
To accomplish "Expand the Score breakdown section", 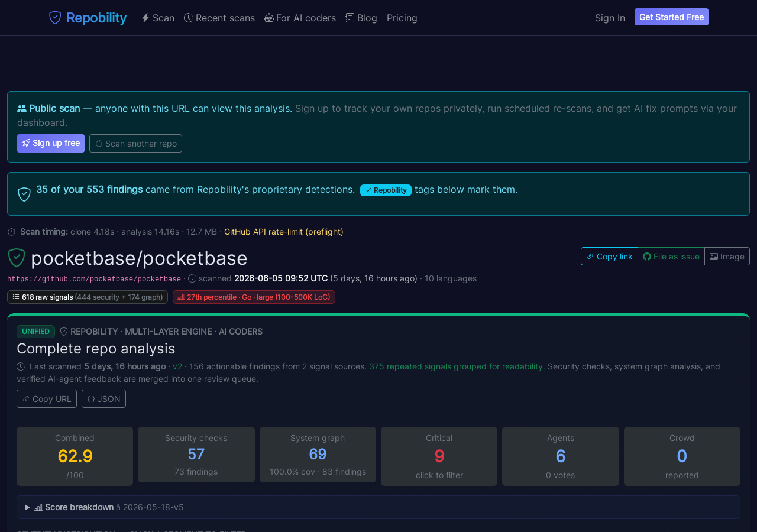I will (378, 507).
